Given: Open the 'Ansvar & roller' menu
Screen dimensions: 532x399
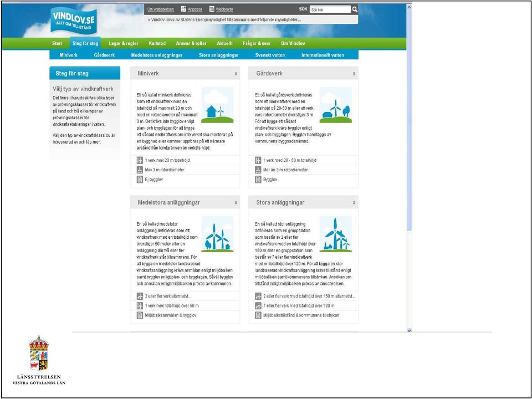Looking at the screenshot, I should pyautogui.click(x=191, y=43).
